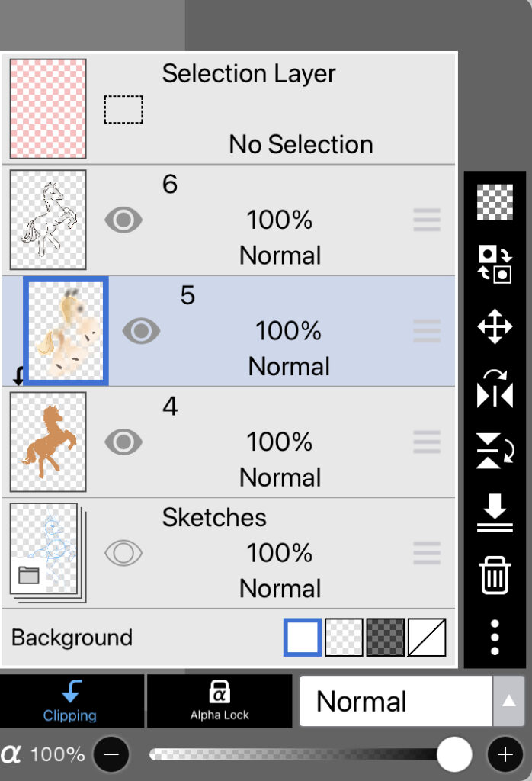This screenshot has width=532, height=781.
Task: Select the move/transform arrows icon
Action: point(495,328)
